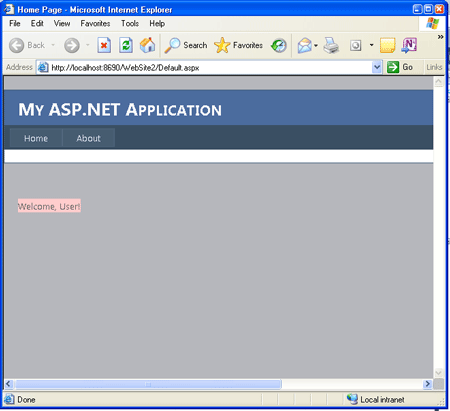Refresh the current page
Image resolution: width=450 pixels, height=411 pixels.
pyautogui.click(x=126, y=45)
